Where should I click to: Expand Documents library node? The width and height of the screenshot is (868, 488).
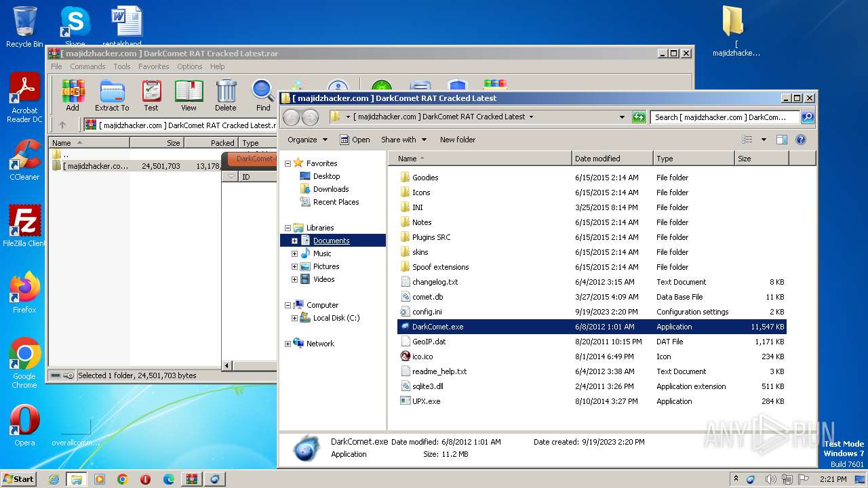pyautogui.click(x=294, y=241)
